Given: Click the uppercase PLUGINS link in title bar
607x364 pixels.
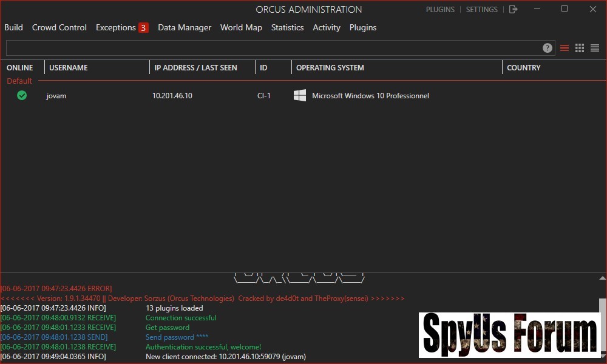Looking at the screenshot, I should pos(440,10).
